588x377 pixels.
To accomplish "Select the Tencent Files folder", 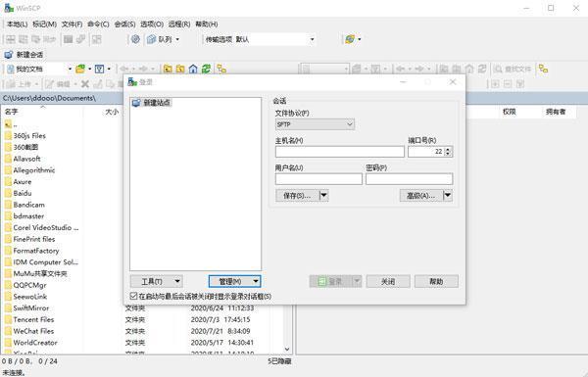I will pos(33,319).
